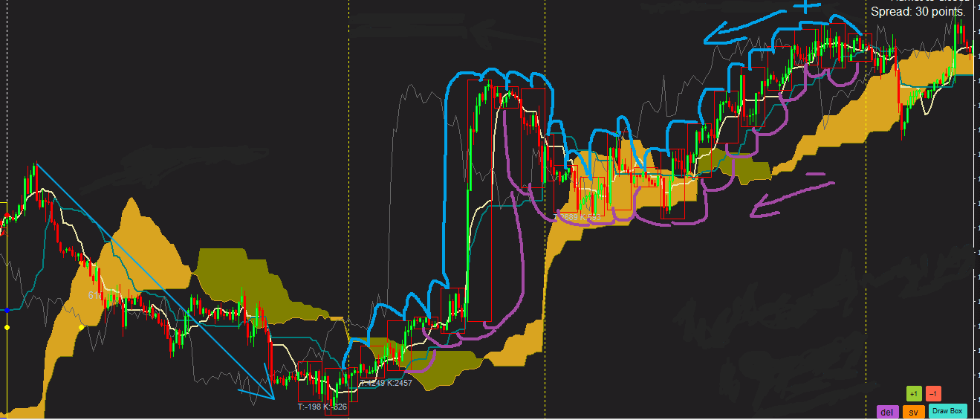Select the T:-198 K:-326 box label
Viewport: 980px width, 420px height.
pyautogui.click(x=322, y=407)
